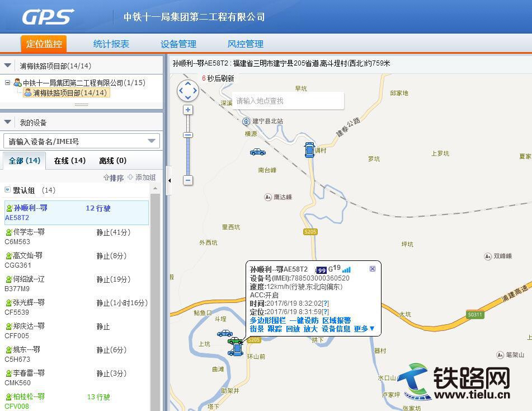Select device 孙顺利--鄂 AE58T2

(x=77, y=213)
